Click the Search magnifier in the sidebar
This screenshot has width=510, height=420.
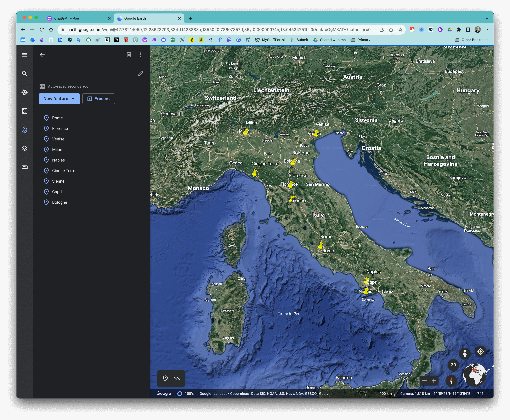click(24, 73)
